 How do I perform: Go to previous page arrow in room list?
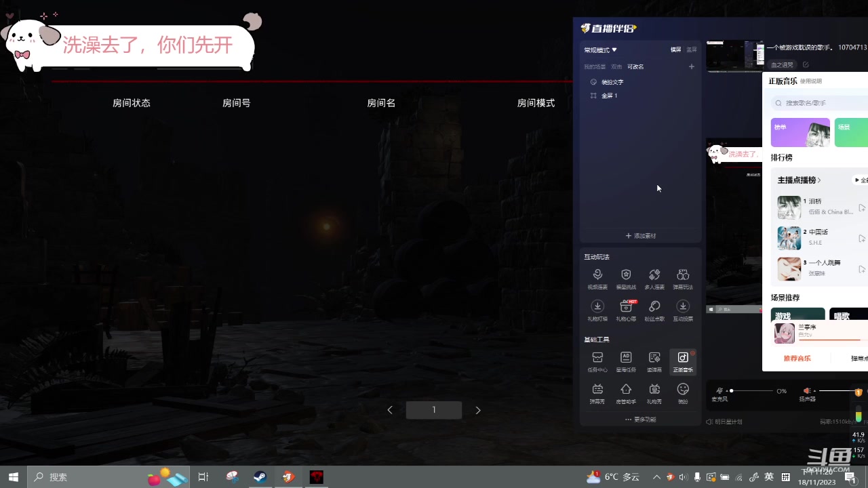coord(390,410)
